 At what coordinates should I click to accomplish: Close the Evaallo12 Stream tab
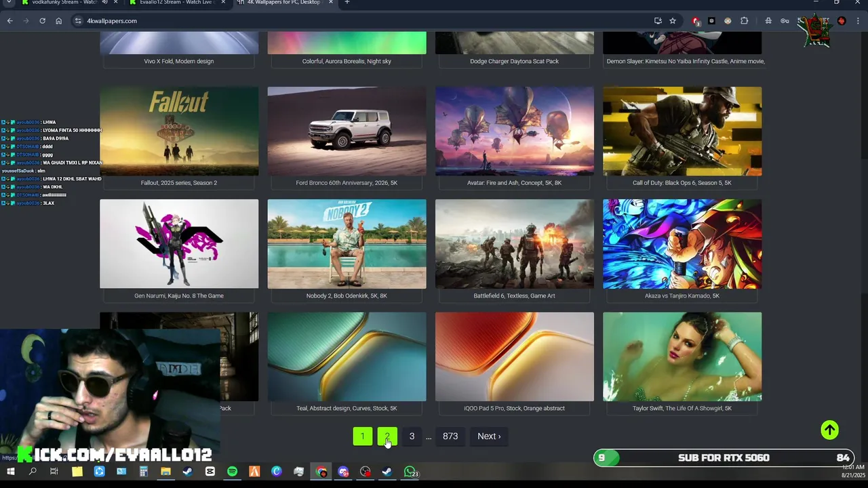coord(222,3)
